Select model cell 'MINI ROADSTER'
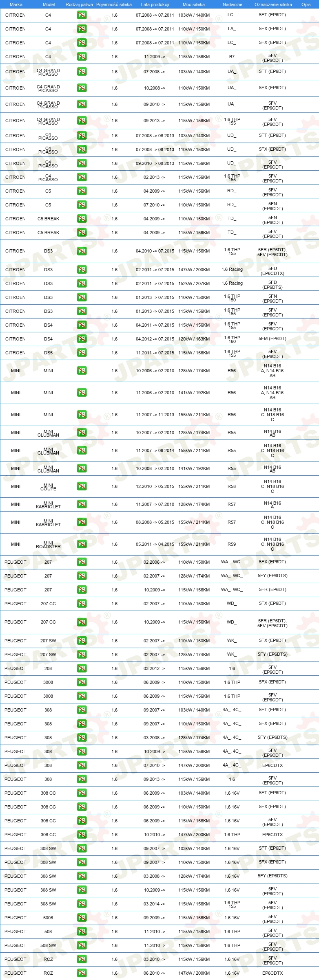Image resolution: width=319 pixels, height=980 pixels. coord(48,545)
